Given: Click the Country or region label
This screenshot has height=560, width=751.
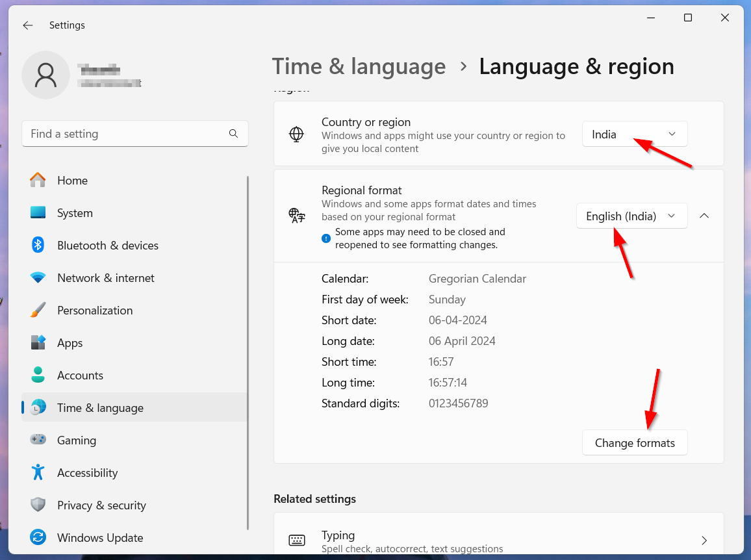Looking at the screenshot, I should click(366, 122).
